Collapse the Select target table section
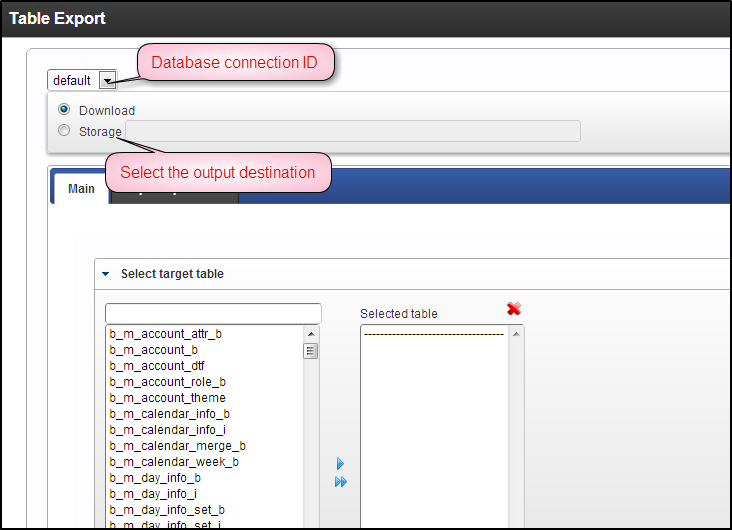This screenshot has height=530, width=732. point(105,274)
